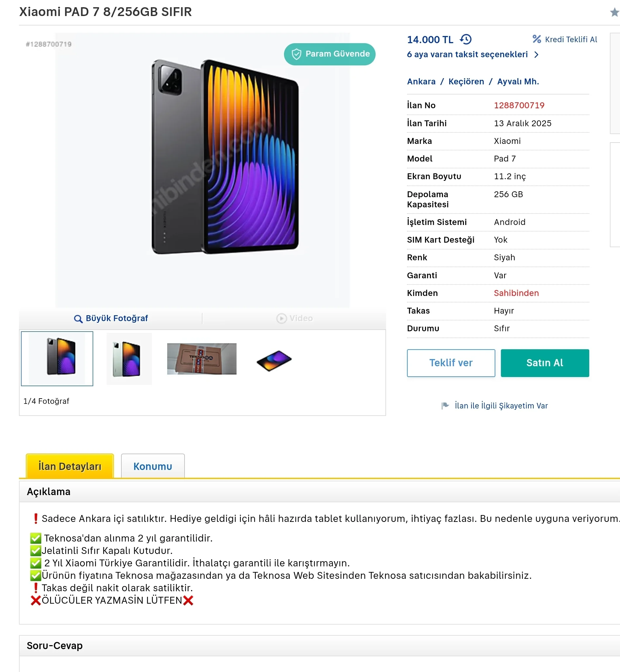Image resolution: width=620 pixels, height=672 pixels.
Task: Click the complaint flag icon
Action: (x=445, y=405)
